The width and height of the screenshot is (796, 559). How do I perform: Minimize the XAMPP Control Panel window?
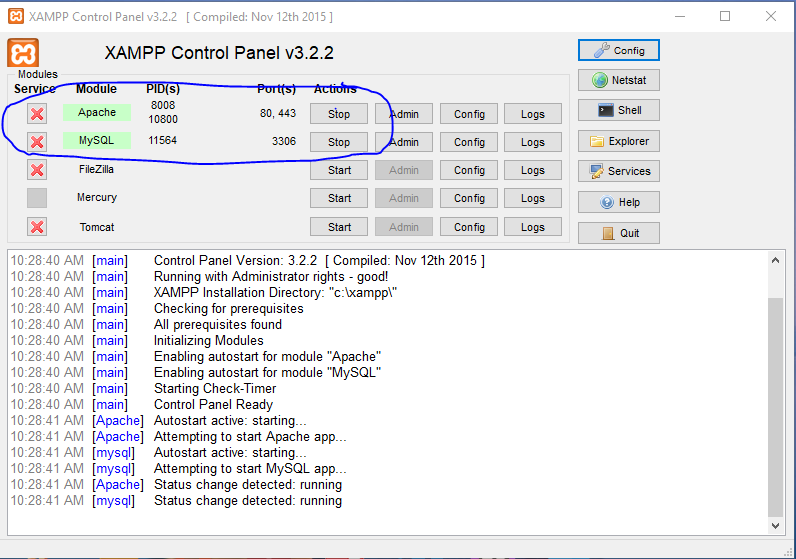tap(680, 16)
